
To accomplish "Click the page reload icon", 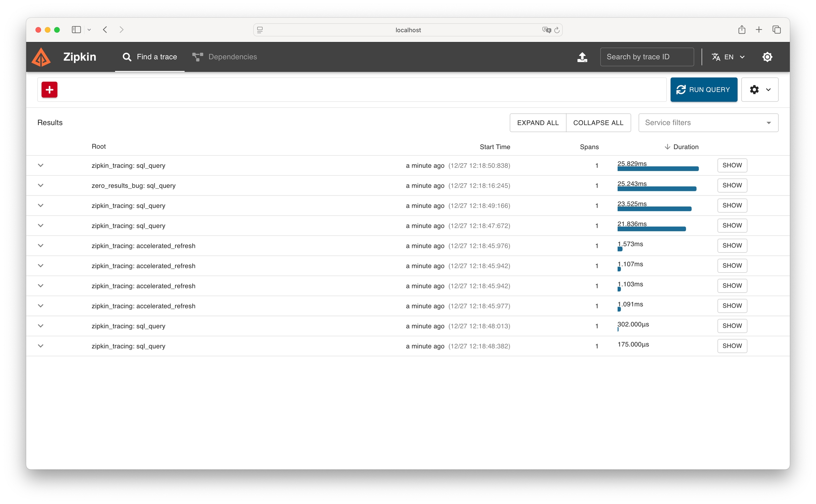I will (x=557, y=30).
